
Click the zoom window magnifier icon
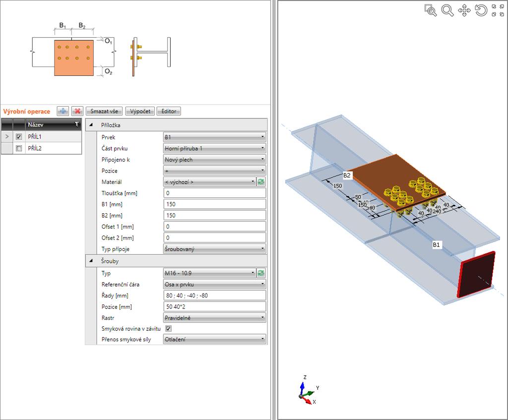point(431,10)
